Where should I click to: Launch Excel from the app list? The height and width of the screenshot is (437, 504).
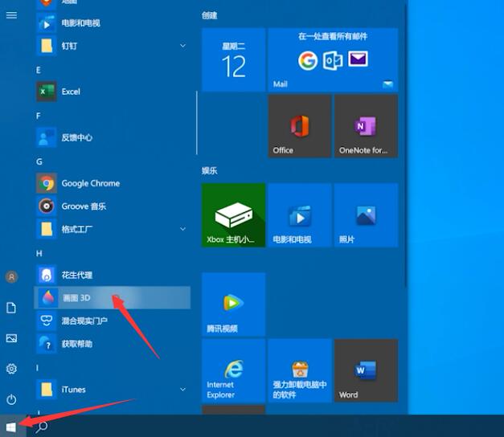(x=112, y=92)
